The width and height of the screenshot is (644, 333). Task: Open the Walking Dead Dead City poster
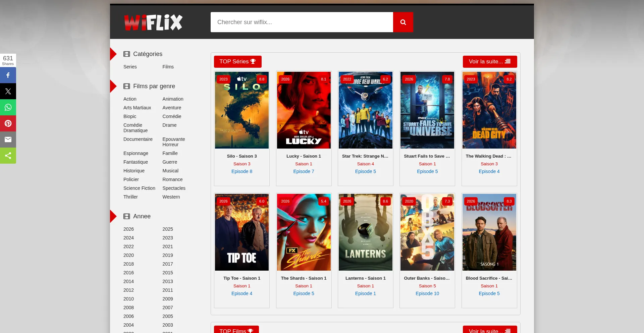(x=489, y=110)
